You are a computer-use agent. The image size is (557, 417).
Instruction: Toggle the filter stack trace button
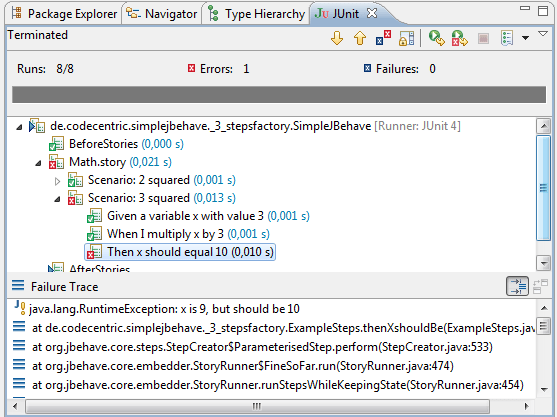click(517, 286)
